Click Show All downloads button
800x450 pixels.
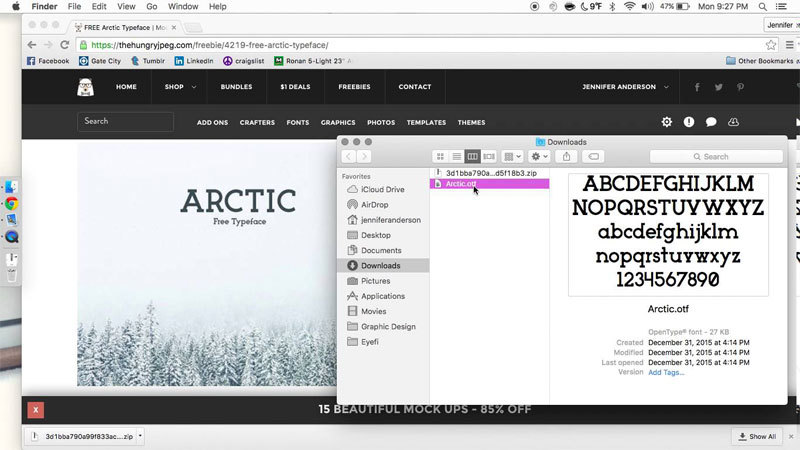click(756, 436)
